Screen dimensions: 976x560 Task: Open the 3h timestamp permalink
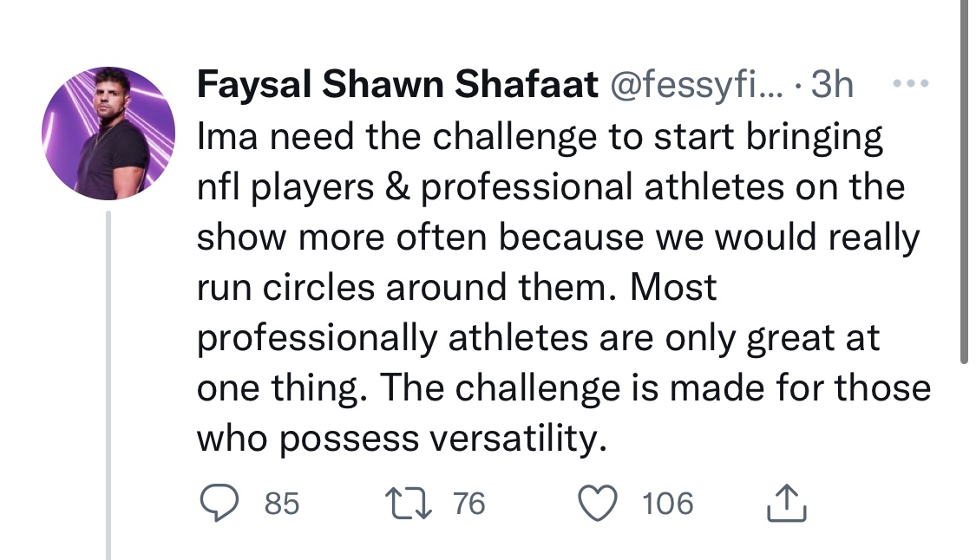coord(832,84)
